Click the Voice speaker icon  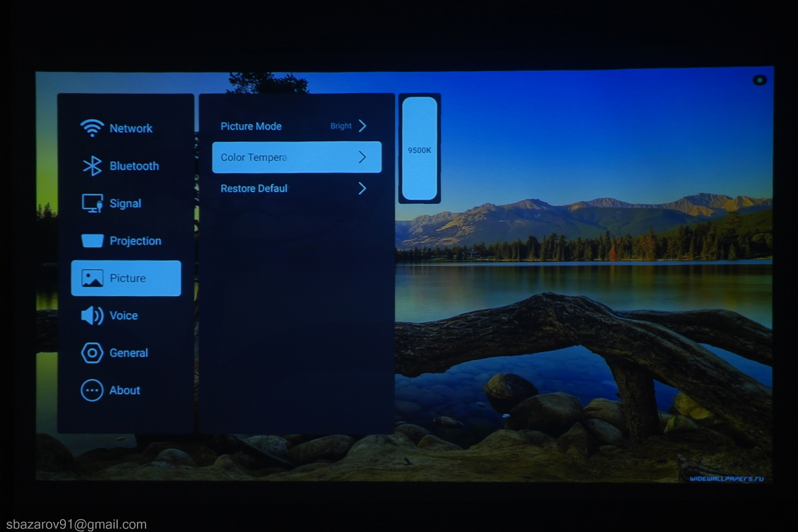[x=92, y=316]
